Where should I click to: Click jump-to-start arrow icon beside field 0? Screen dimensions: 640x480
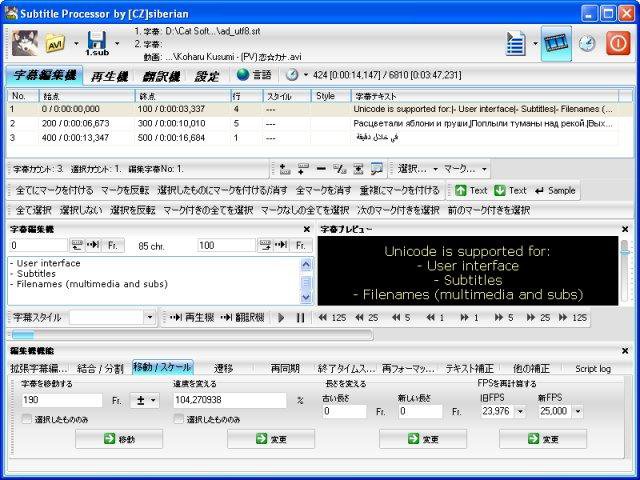93,245
